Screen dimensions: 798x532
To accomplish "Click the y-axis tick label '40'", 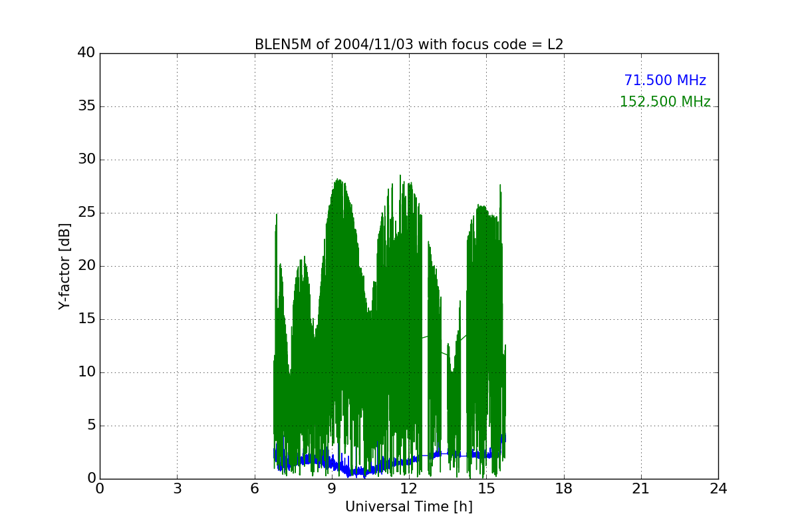I will (x=86, y=53).
